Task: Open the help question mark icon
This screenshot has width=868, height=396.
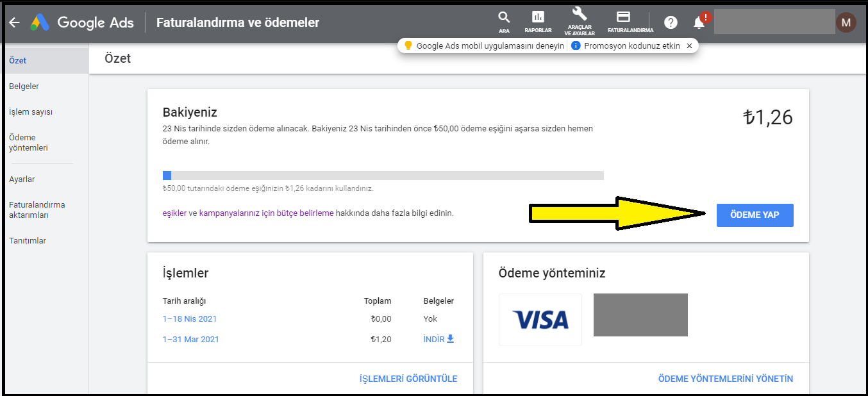Action: coord(671,23)
